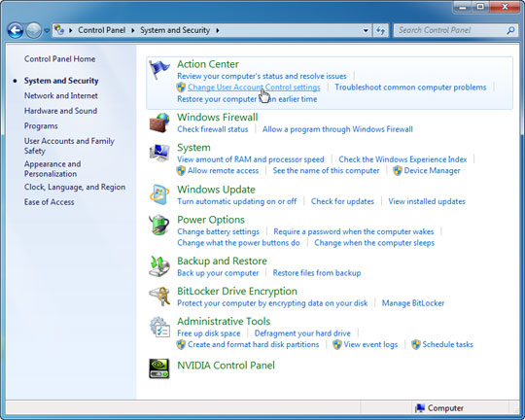
Task: Click Defragment your hard drive link
Action: coord(302,333)
